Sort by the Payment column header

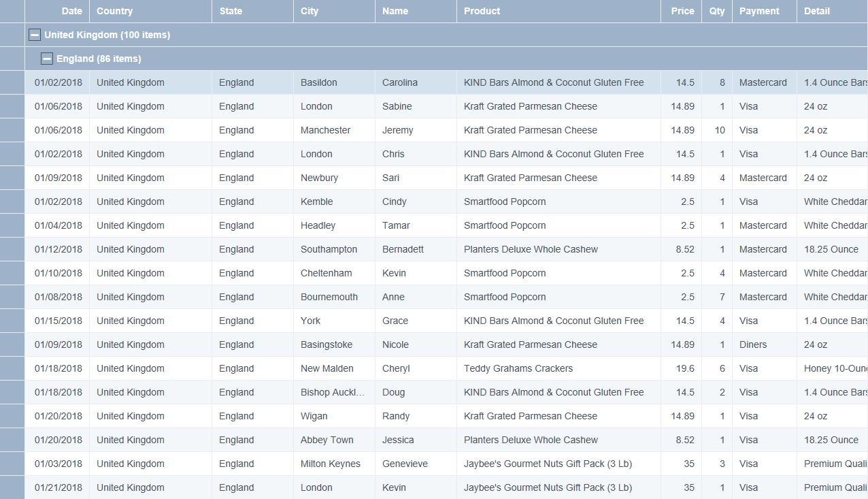coord(765,11)
